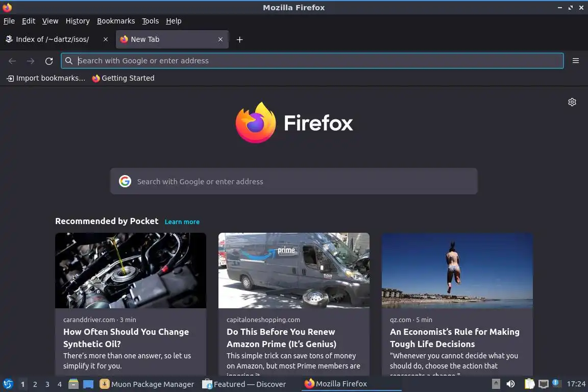Click Import bookmarks in the bookmarks toolbar
Screen dimensions: 588x392
pos(46,78)
